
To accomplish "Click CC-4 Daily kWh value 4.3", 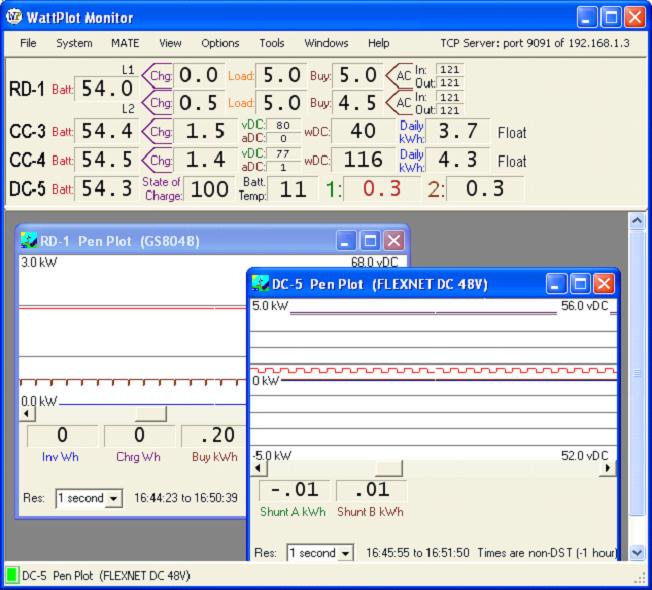I will click(x=457, y=160).
